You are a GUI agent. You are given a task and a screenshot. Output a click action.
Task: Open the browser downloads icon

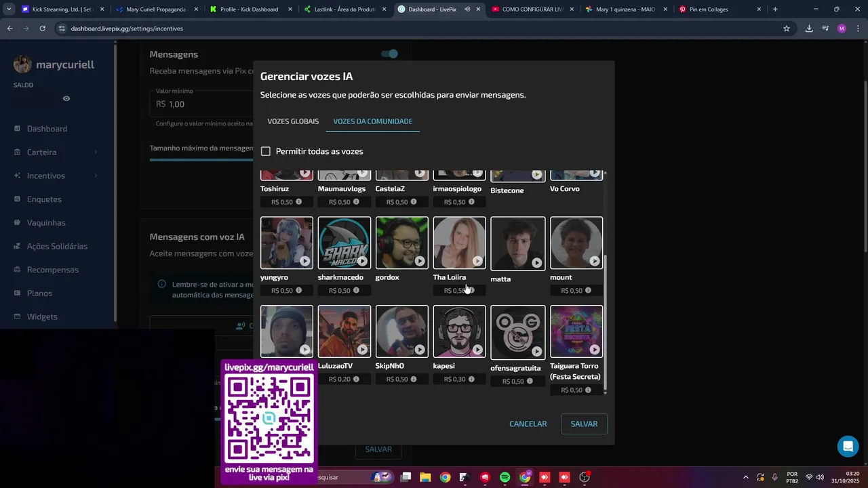(809, 28)
